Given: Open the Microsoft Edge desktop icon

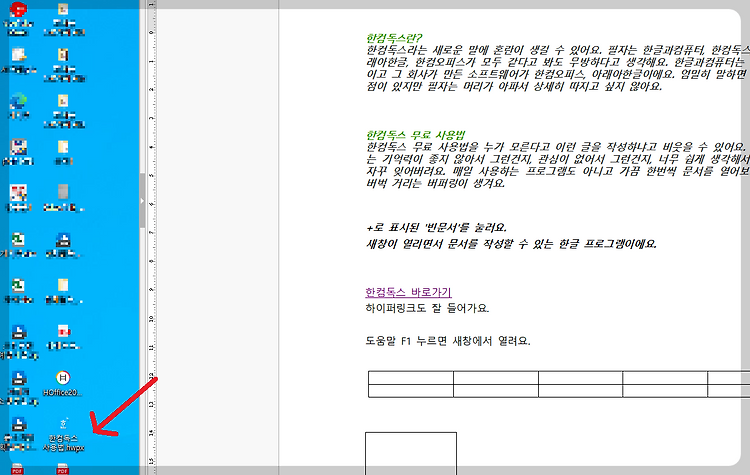Looking at the screenshot, I should pyautogui.click(x=18, y=106).
